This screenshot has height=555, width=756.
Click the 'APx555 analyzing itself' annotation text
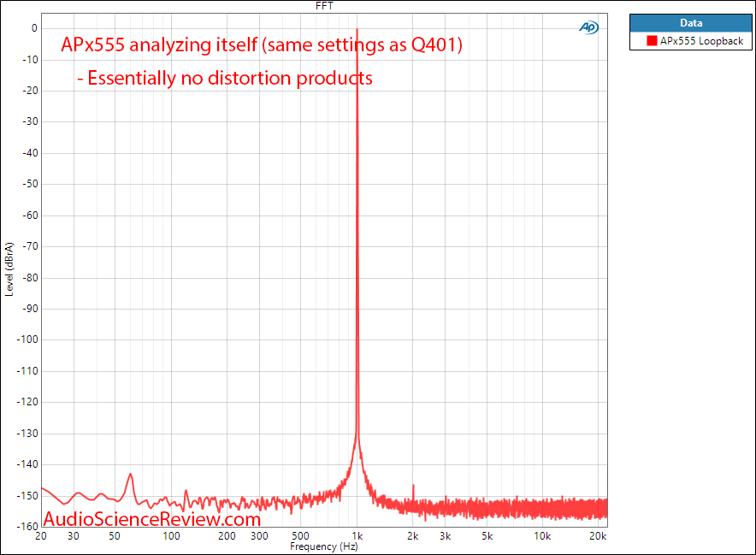159,44
